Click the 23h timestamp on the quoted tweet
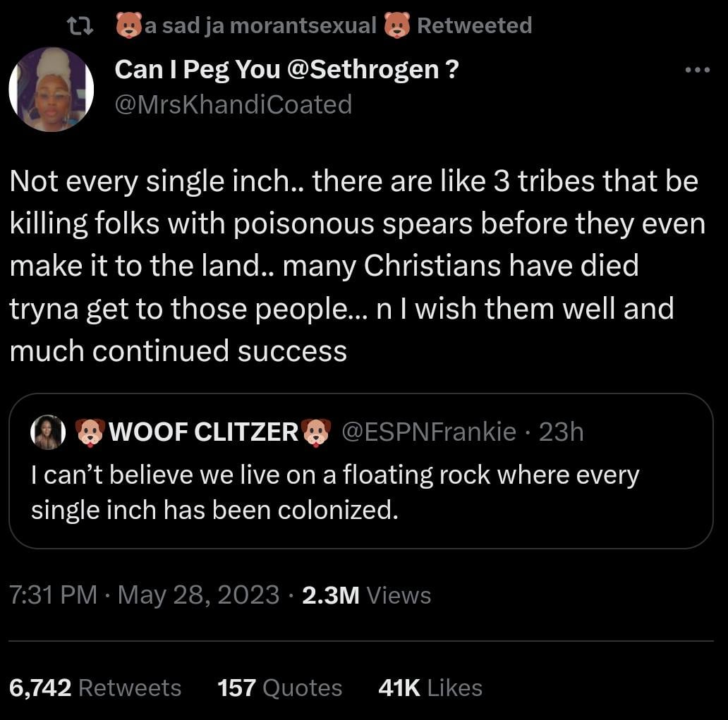The width and height of the screenshot is (728, 720). coord(562,432)
